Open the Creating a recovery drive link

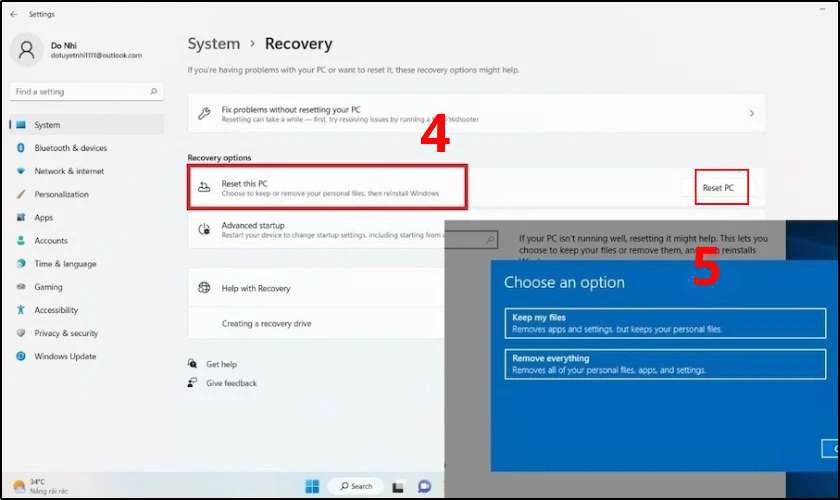click(266, 324)
